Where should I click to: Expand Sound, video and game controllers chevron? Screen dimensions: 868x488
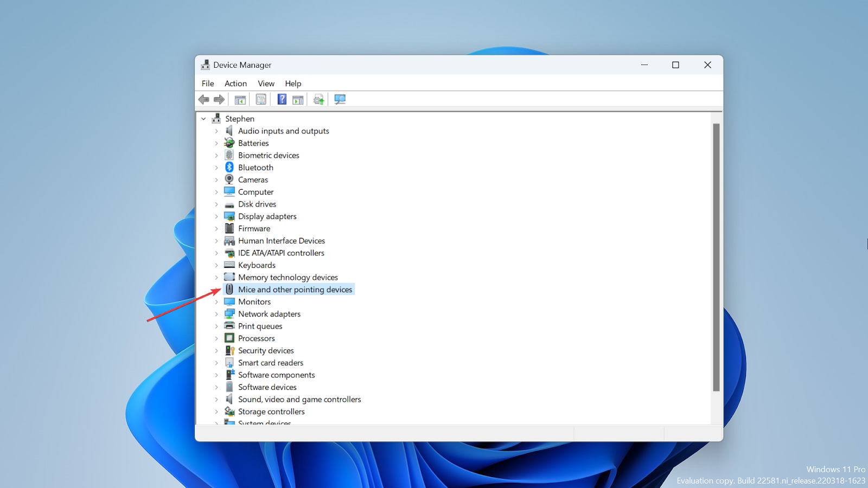[216, 399]
